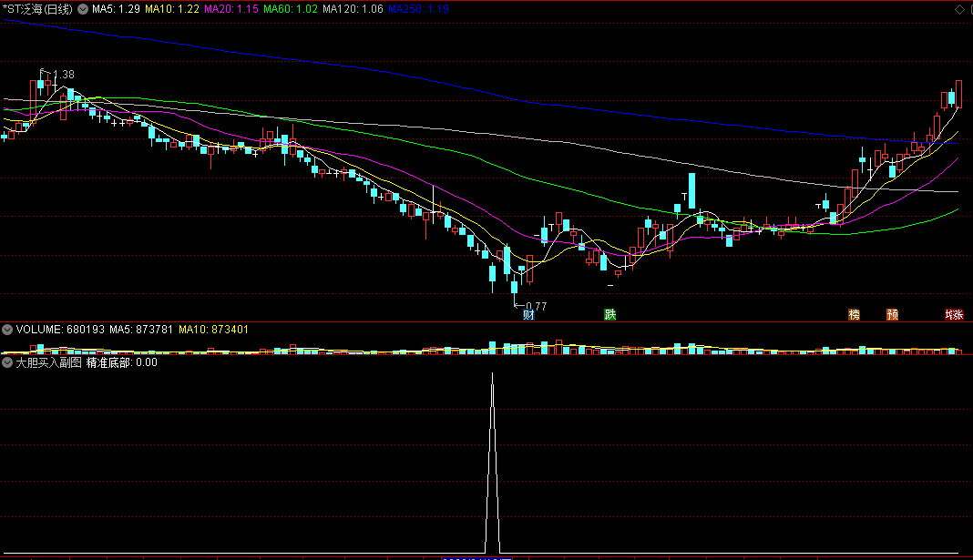
Task: Click the last red candlestick at right edge
Action: (x=958, y=95)
